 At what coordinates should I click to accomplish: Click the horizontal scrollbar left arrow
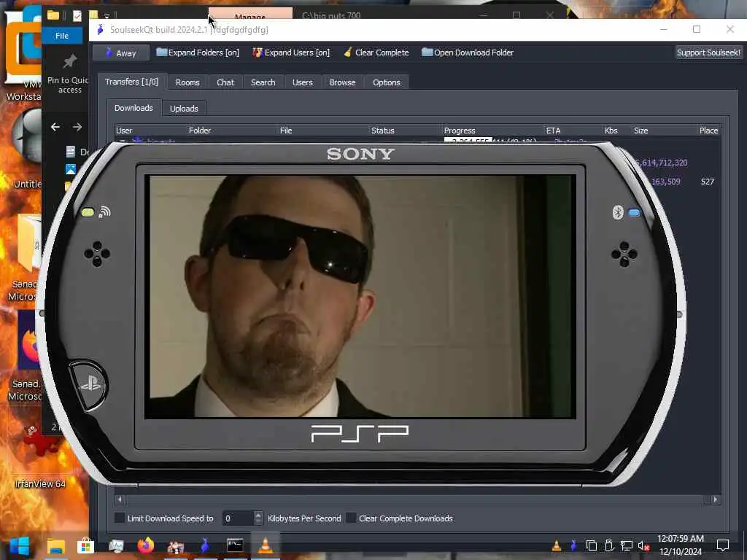(120, 499)
